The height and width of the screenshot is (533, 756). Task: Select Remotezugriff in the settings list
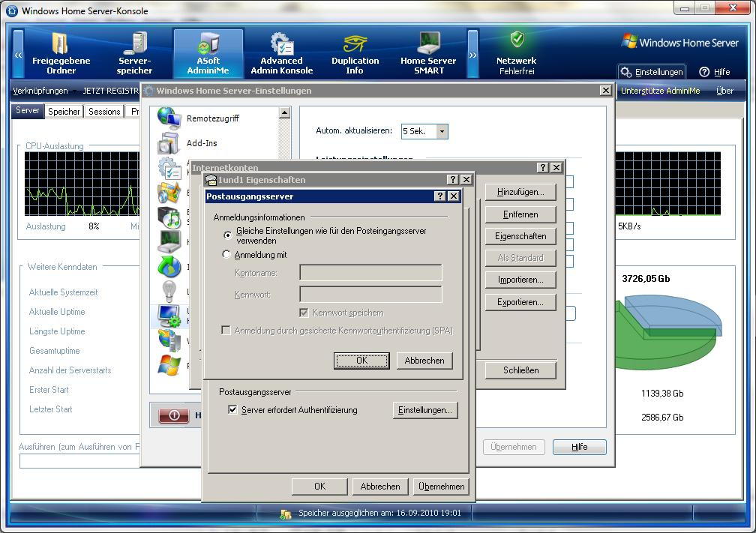coord(212,118)
